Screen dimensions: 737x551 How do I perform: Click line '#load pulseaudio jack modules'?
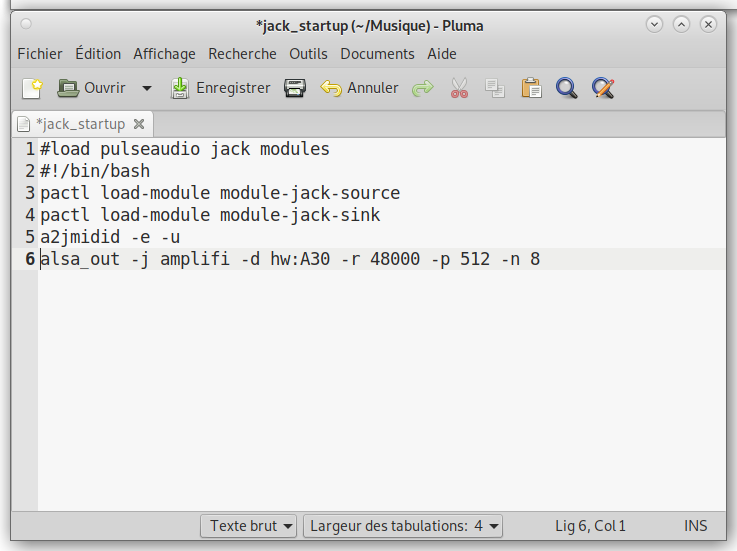185,149
